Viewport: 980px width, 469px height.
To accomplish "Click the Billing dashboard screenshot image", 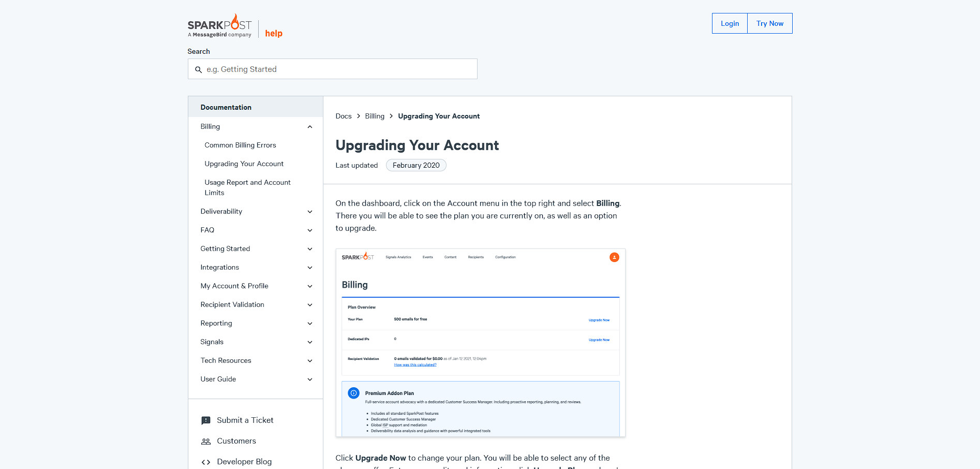I will (x=480, y=343).
